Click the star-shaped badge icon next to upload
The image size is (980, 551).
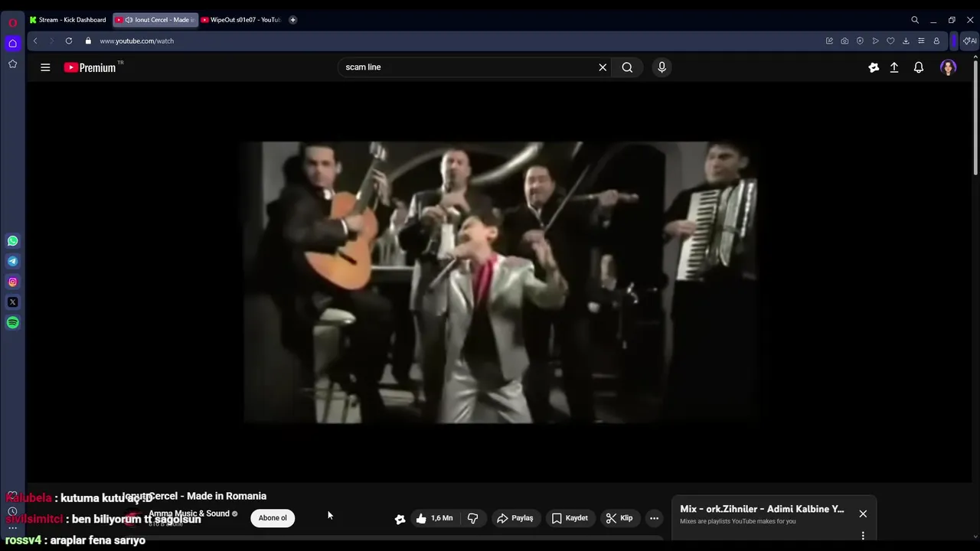click(x=874, y=67)
